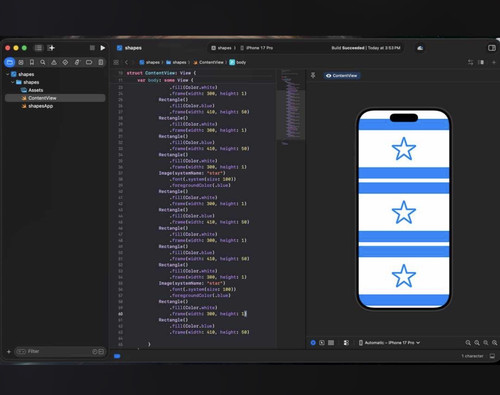The image size is (500, 395).
Task: Click the blue tag indicator in bottom bar
Action: (x=117, y=356)
